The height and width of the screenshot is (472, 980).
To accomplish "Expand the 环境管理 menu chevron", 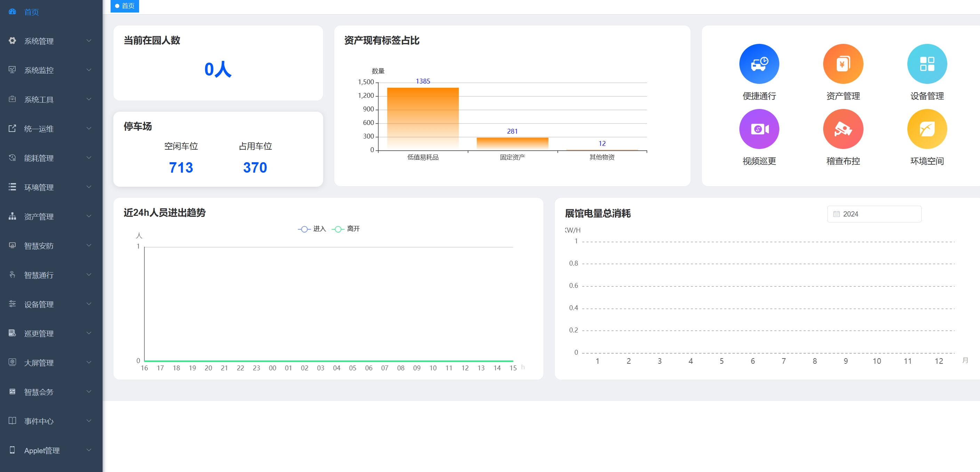I will pyautogui.click(x=89, y=187).
